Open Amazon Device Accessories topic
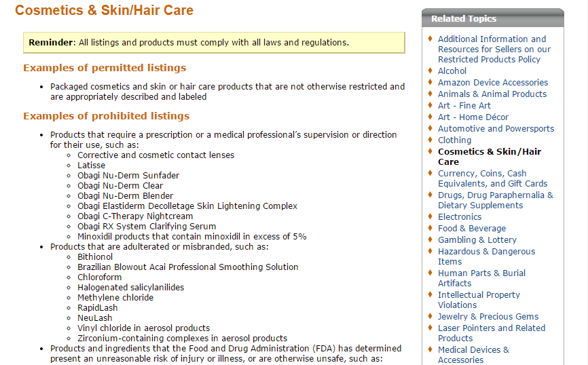Screen dimensions: 588x365 (493, 83)
